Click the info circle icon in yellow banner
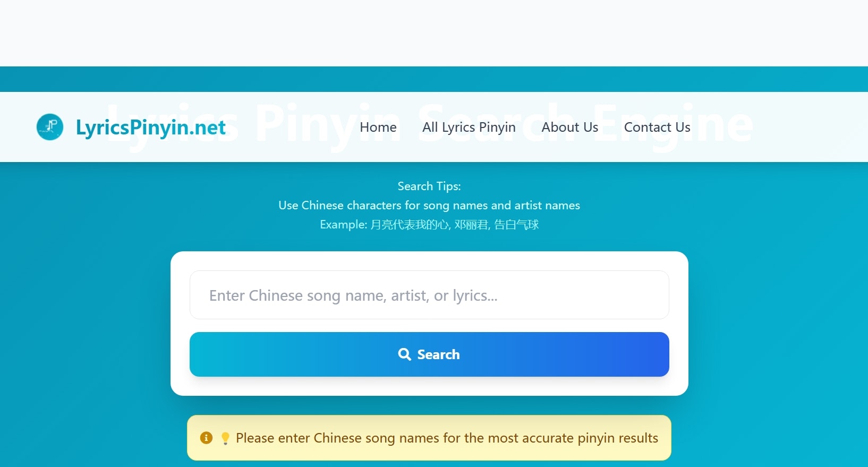 click(x=206, y=438)
